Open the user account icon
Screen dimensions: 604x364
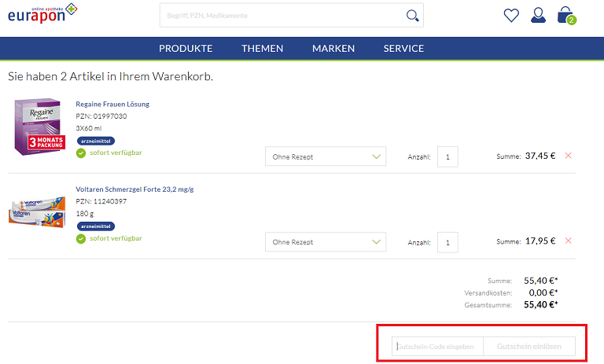(x=538, y=16)
